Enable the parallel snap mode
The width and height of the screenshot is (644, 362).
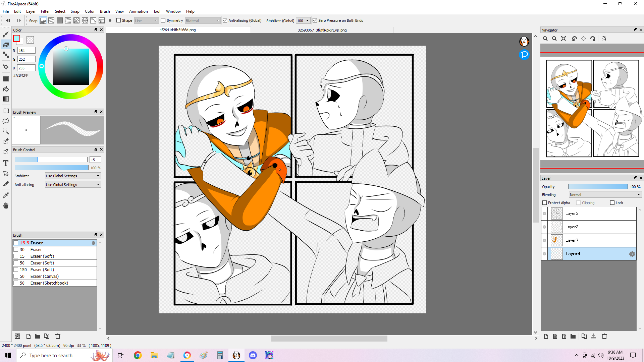[x=51, y=21]
